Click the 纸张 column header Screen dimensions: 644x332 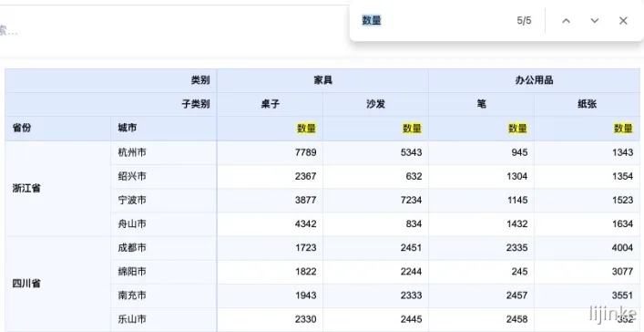pos(587,105)
